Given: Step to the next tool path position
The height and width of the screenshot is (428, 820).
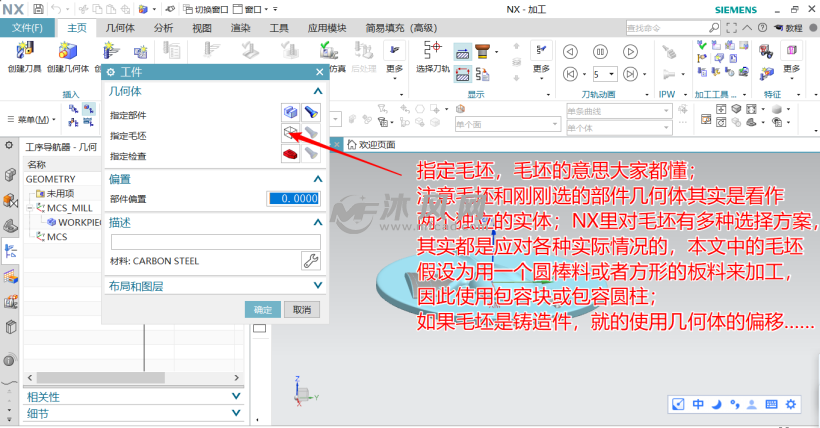Looking at the screenshot, I should tap(631, 74).
